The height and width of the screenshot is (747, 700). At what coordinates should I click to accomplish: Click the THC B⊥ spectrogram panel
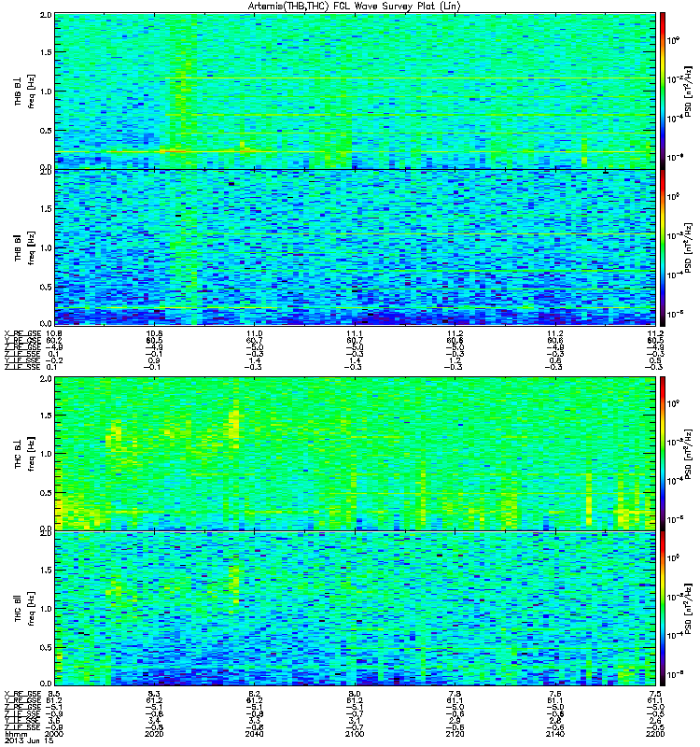coord(355,454)
